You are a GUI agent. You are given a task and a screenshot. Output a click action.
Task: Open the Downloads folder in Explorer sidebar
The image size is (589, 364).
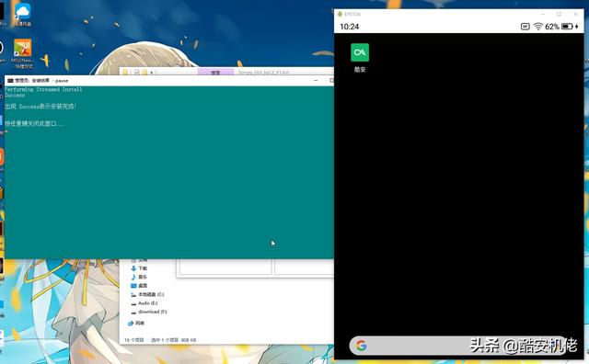(139, 268)
